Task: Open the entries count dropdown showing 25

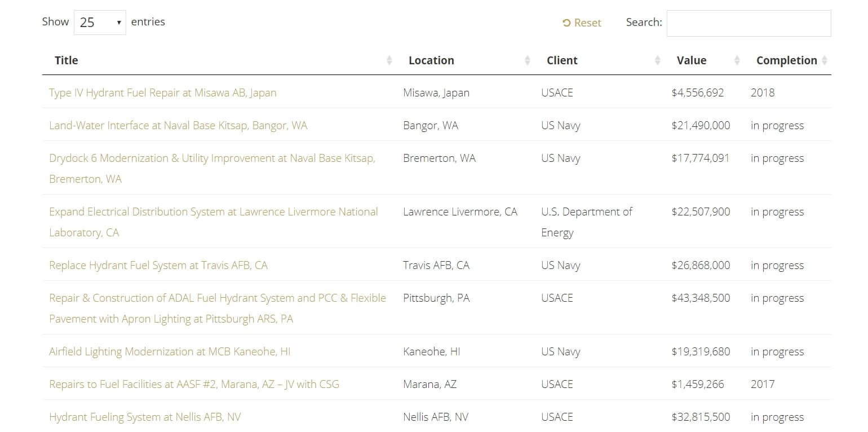Action: pos(100,23)
